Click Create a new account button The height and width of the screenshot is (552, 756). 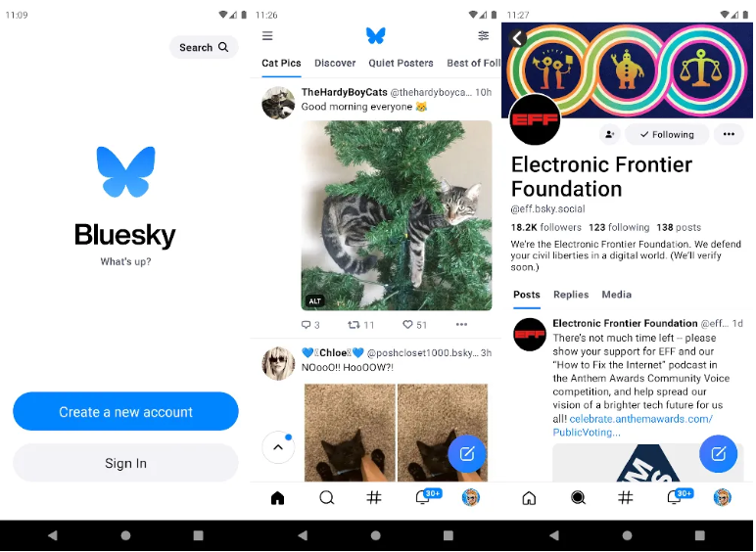coord(125,411)
